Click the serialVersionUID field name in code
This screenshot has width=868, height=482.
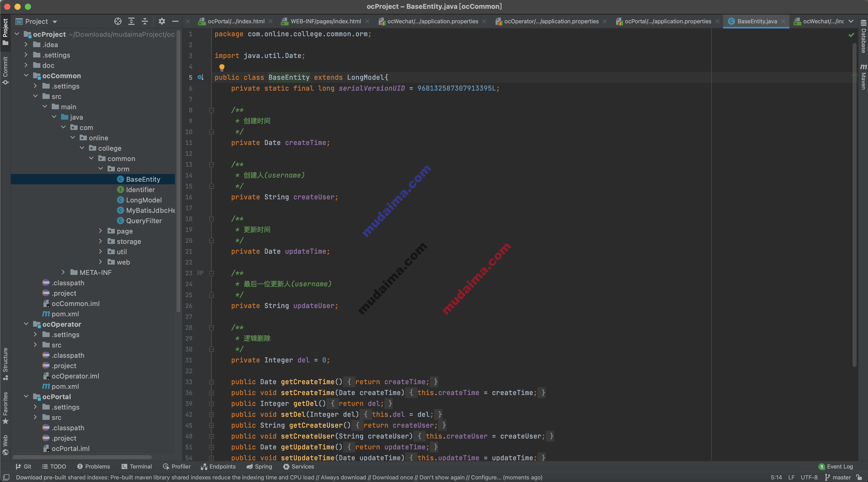[x=372, y=88]
